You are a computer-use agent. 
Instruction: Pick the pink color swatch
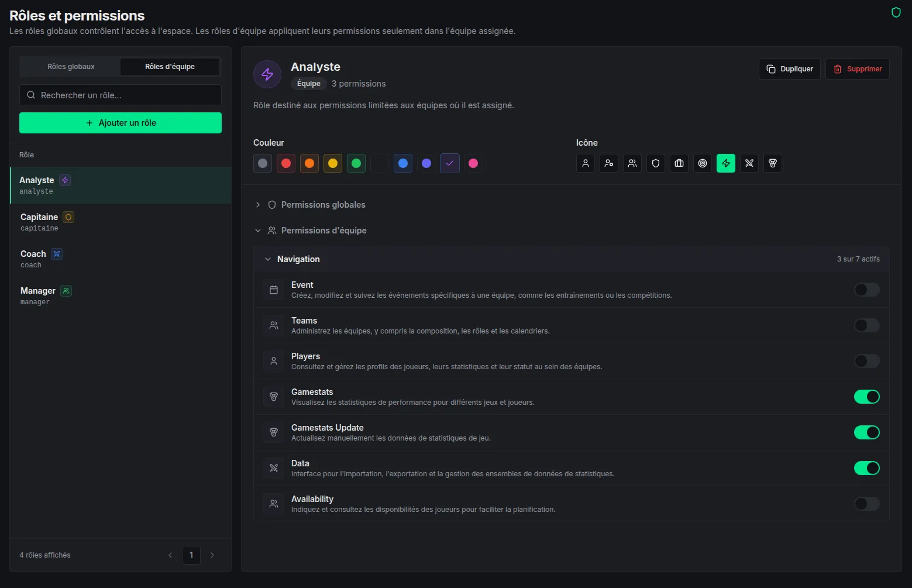[x=473, y=163]
